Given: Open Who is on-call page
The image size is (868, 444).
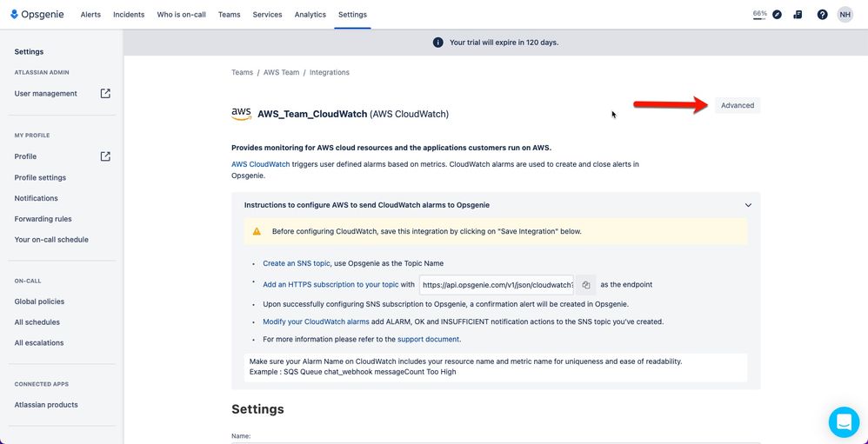Looking at the screenshot, I should click(182, 15).
